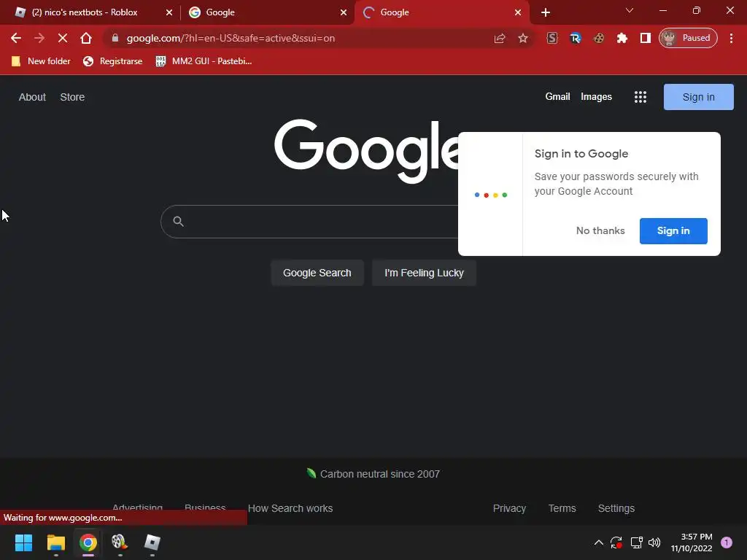The height and width of the screenshot is (560, 747).
Task: Open the Paused profile button
Action: point(688,38)
